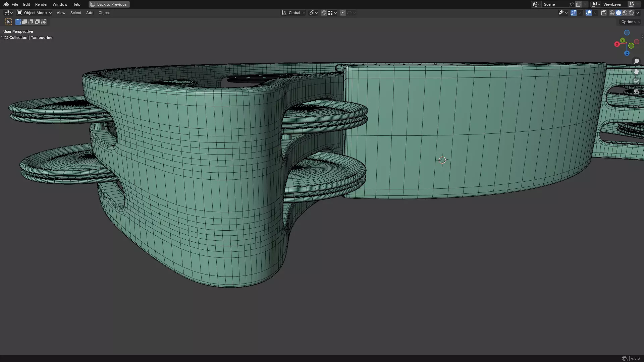This screenshot has width=644, height=362.
Task: Expand the Options dropdown
Action: click(630, 22)
